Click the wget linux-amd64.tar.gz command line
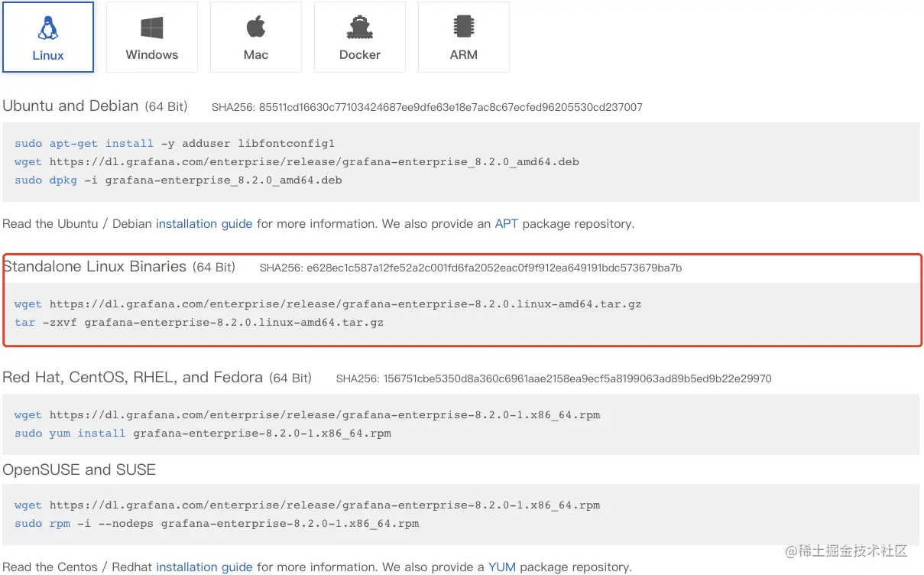Viewport: 924px width, 575px height. [x=328, y=304]
